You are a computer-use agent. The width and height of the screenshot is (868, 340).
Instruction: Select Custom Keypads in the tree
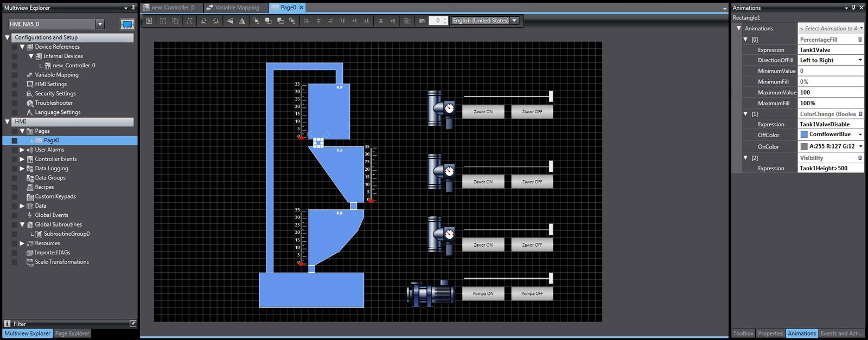coord(55,196)
